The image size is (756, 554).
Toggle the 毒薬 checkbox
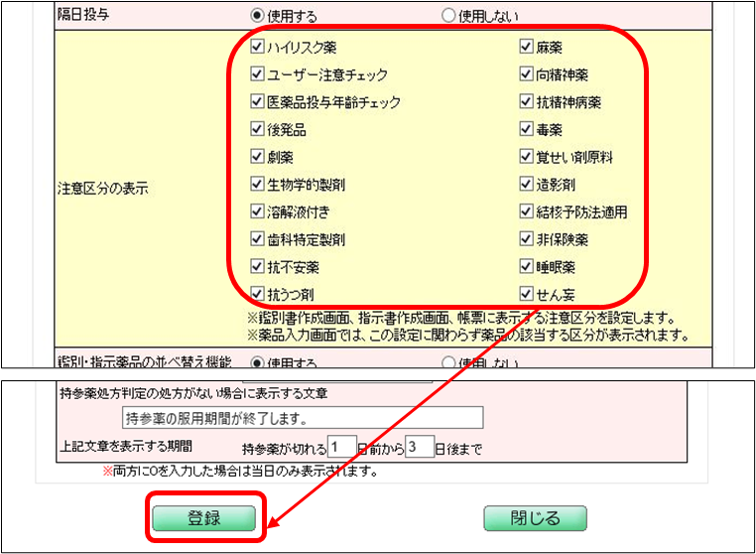coord(528,129)
